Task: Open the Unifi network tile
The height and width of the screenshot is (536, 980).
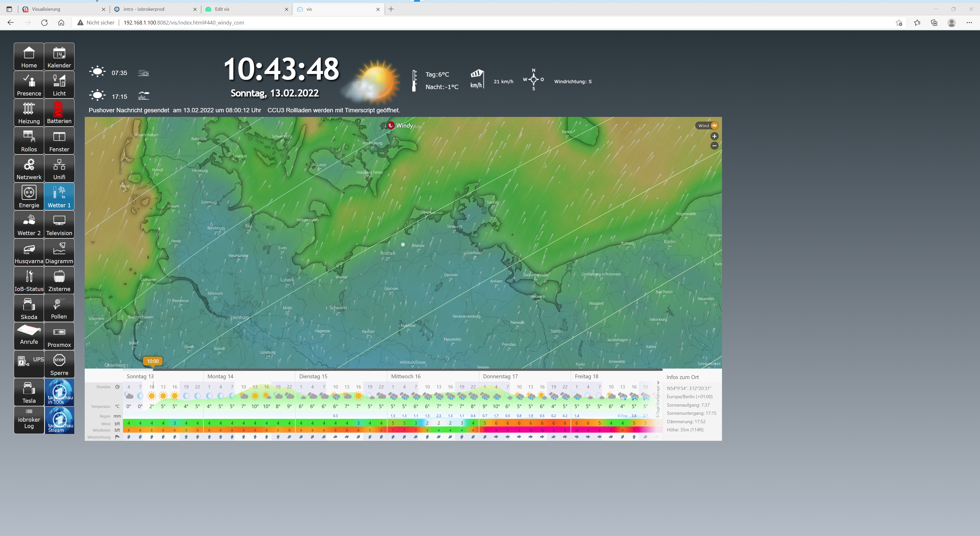Action: click(x=59, y=168)
